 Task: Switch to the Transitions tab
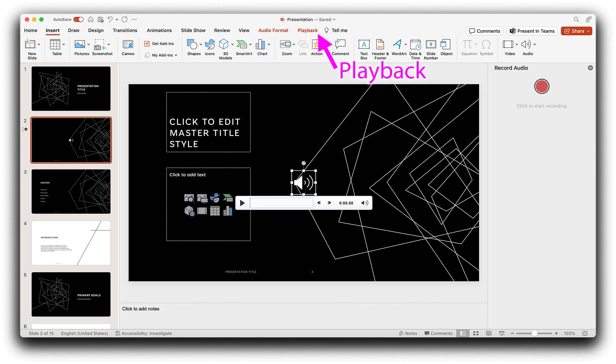point(125,30)
